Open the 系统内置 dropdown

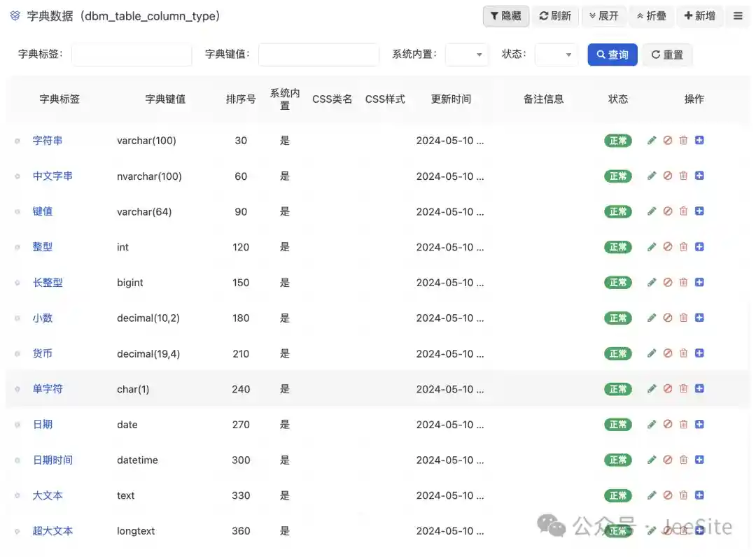467,55
